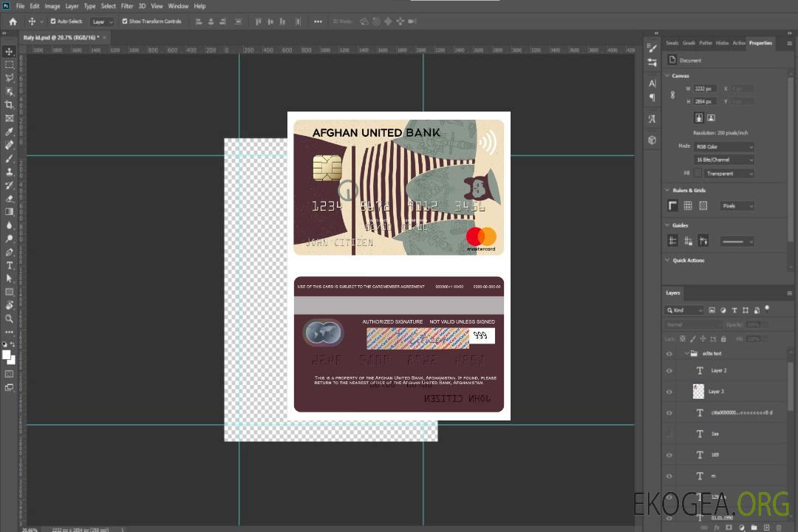
Task: Select the Crop tool
Action: pos(10,105)
